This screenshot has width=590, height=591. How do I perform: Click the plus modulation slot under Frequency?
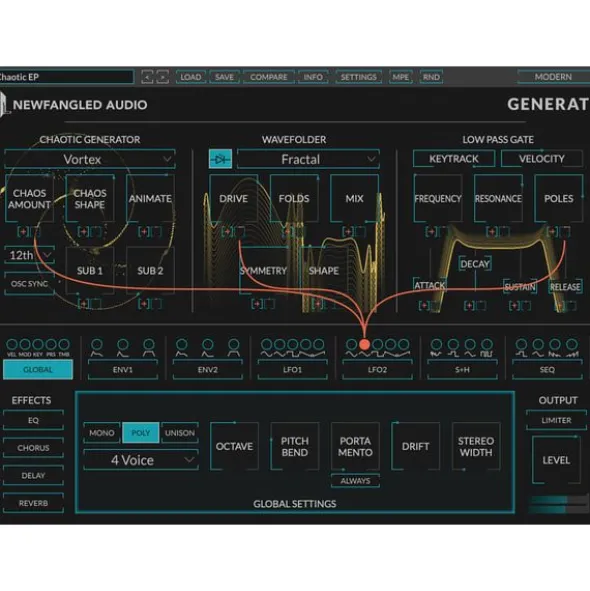click(x=431, y=231)
